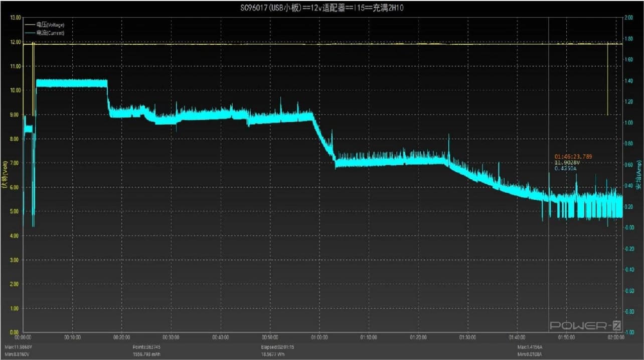Select the cursor timestamp 01:46:23.789

[572, 156]
